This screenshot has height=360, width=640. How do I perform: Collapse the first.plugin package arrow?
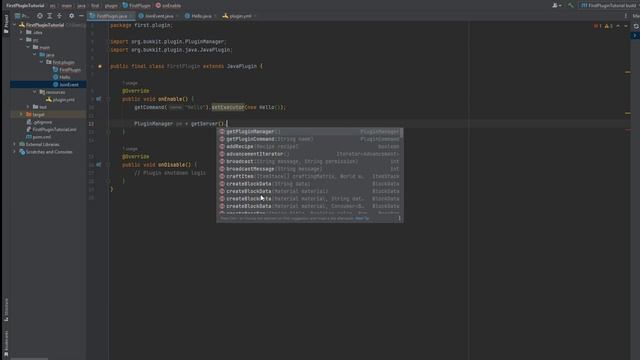coord(42,62)
